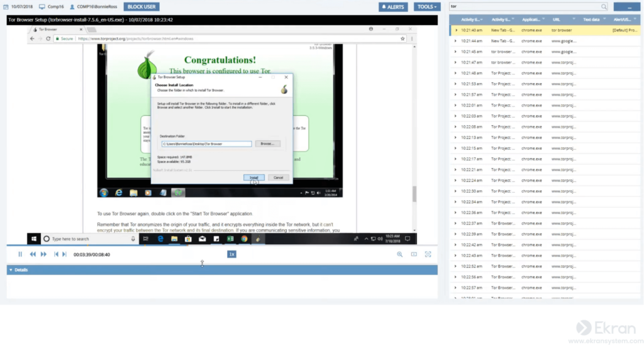Image resolution: width=644 pixels, height=360 pixels.
Task: Select the 10:22:24 am time cell
Action: [x=472, y=181]
